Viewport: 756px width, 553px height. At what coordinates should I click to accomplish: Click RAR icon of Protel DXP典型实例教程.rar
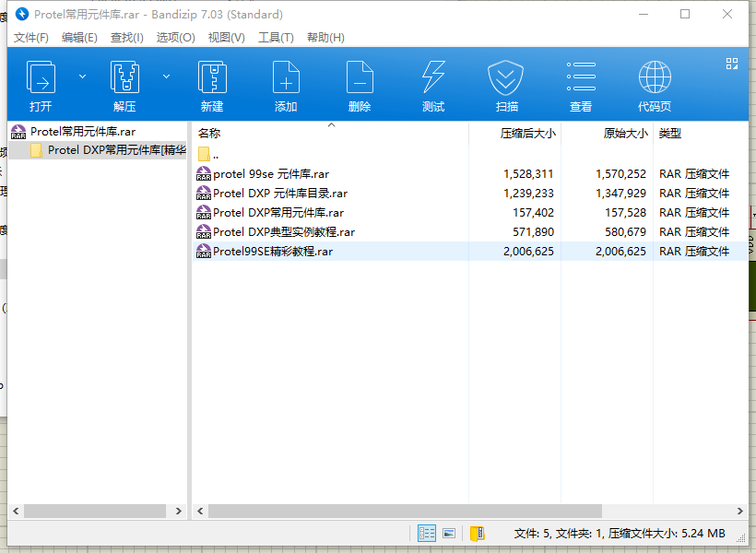(x=204, y=231)
